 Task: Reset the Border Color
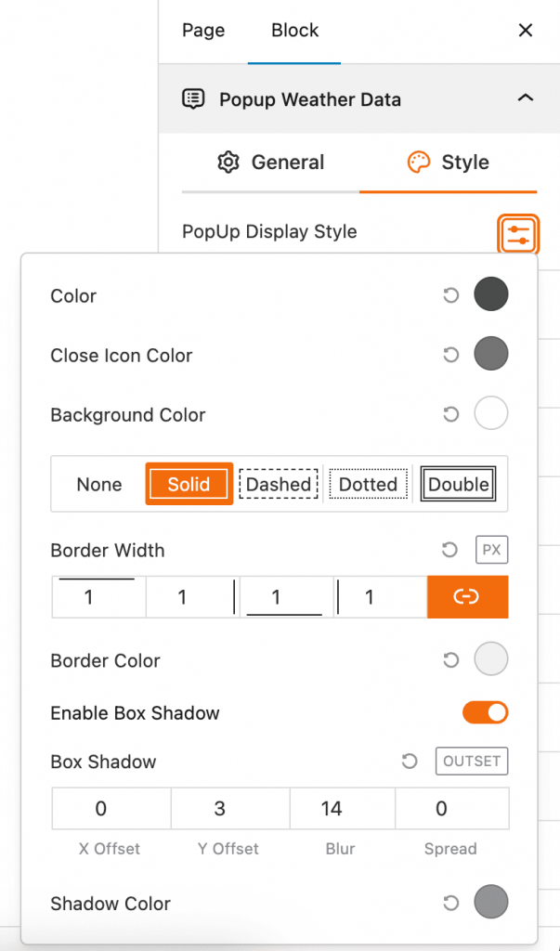[x=450, y=660]
